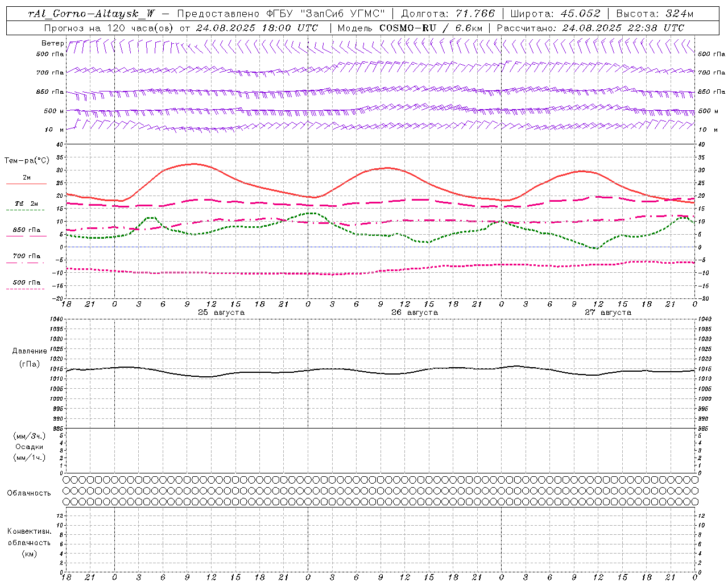Click the dotted line sample under temperature legend 500 гПа
Image resolution: width=728 pixels, height=582 pixels.
pyautogui.click(x=26, y=289)
